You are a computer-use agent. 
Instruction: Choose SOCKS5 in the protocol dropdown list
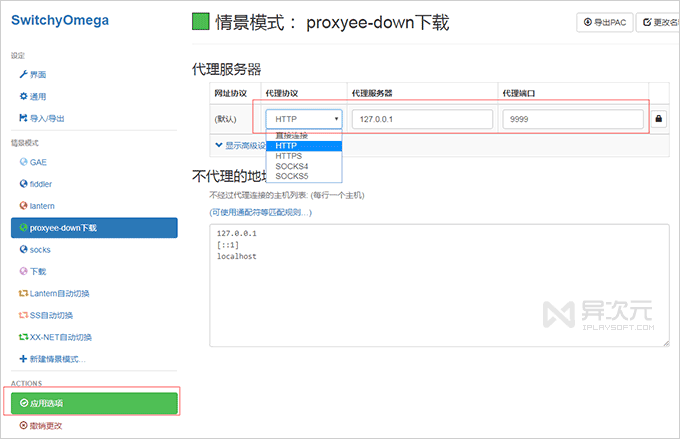pyautogui.click(x=304, y=176)
